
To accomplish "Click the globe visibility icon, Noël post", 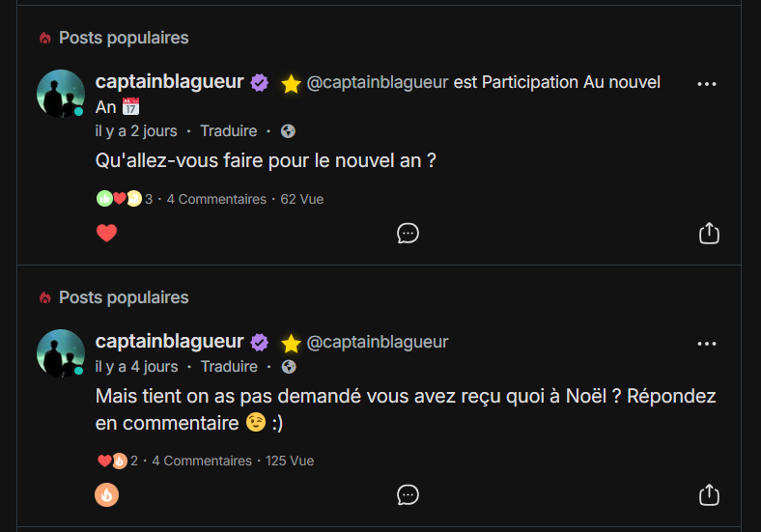I will point(288,367).
